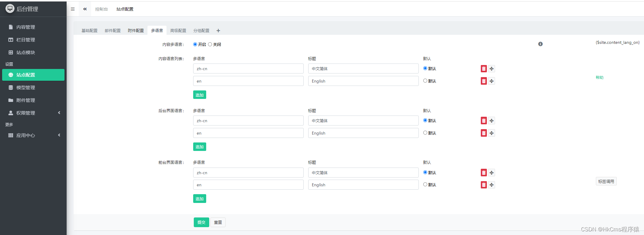This screenshot has height=235, width=644.
Task: Delete the frontend en language row
Action: (484, 185)
